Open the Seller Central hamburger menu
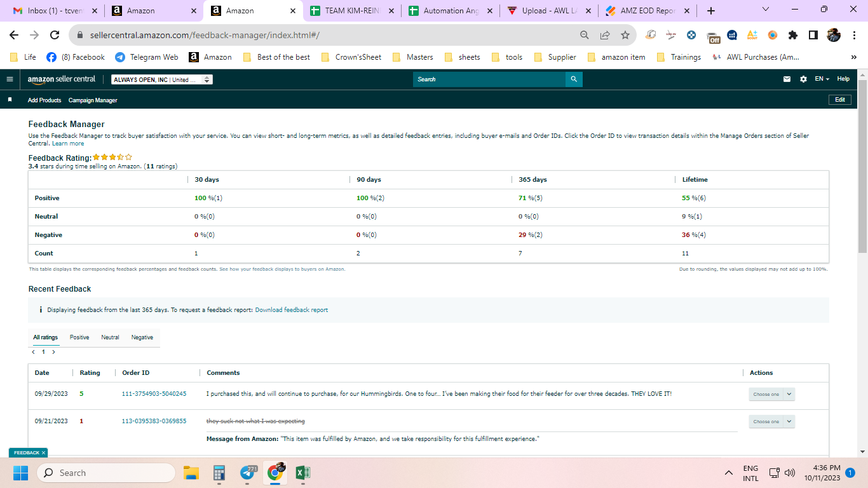 pos(10,79)
